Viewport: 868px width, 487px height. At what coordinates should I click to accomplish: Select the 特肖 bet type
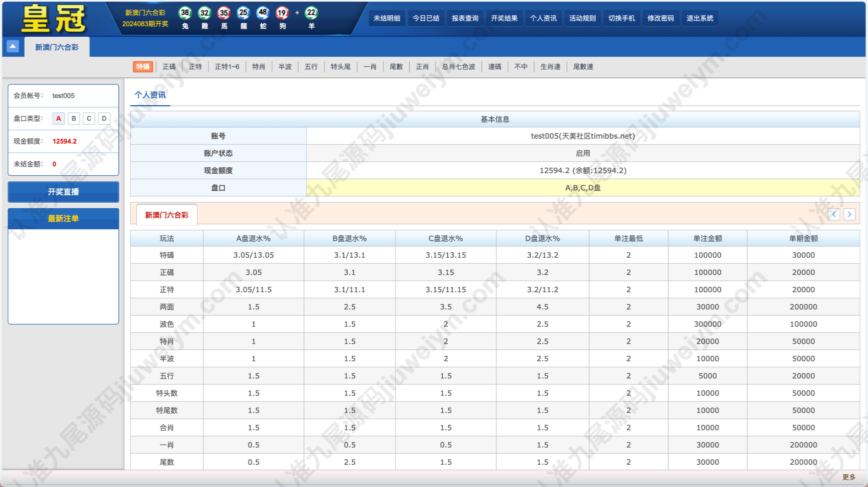pos(259,67)
